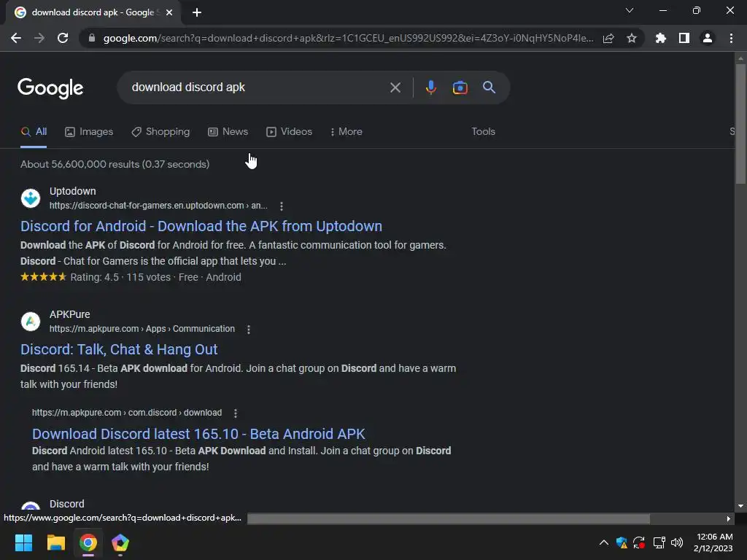The height and width of the screenshot is (560, 747).
Task: Click the 'About 56,600,000 results' text
Action: (x=115, y=164)
